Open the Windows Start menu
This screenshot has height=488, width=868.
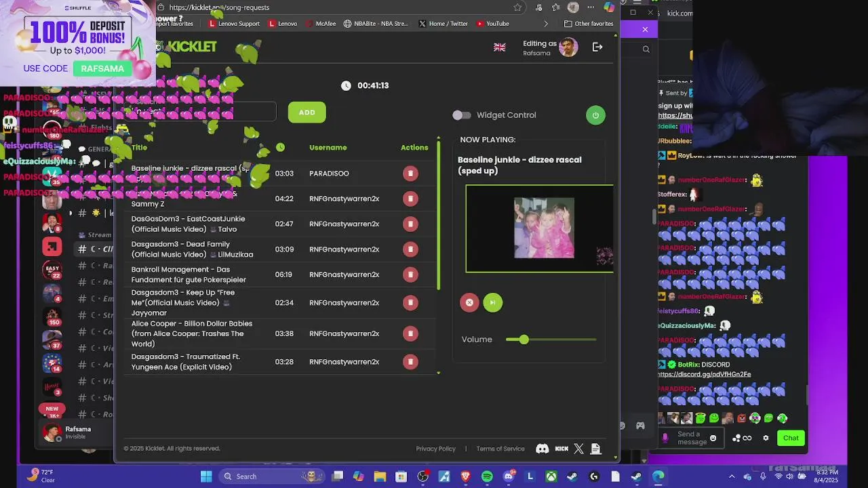click(206, 476)
